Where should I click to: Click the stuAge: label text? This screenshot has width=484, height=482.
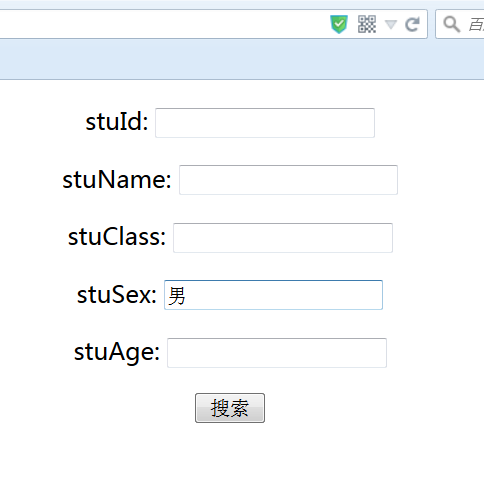(x=117, y=353)
